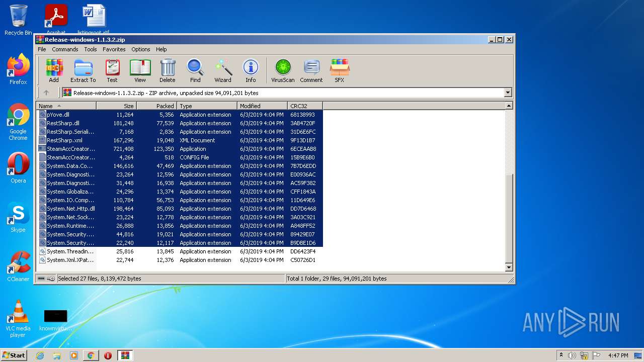Sort files by Modified column
644x362 pixels.
coord(262,106)
